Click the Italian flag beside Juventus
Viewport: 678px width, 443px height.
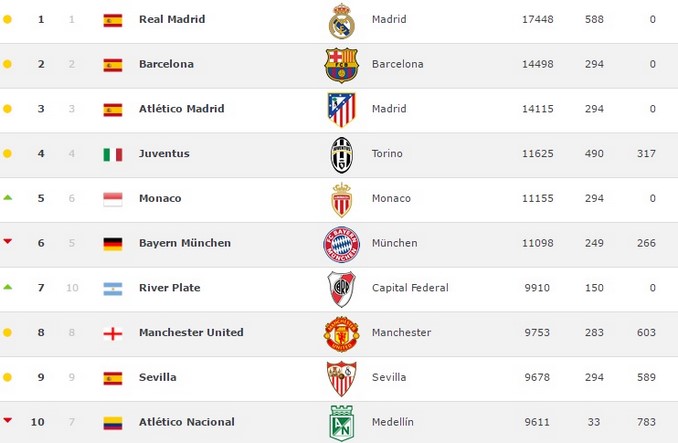pyautogui.click(x=113, y=154)
